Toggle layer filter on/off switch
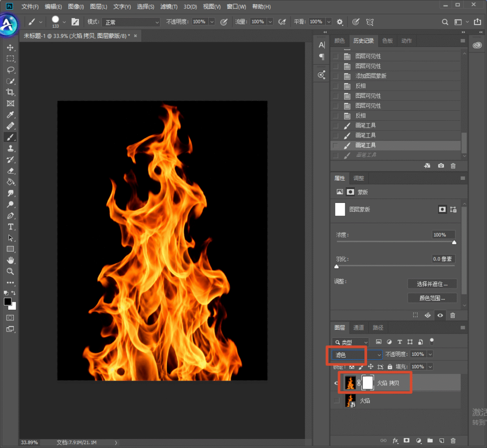 coord(431,342)
